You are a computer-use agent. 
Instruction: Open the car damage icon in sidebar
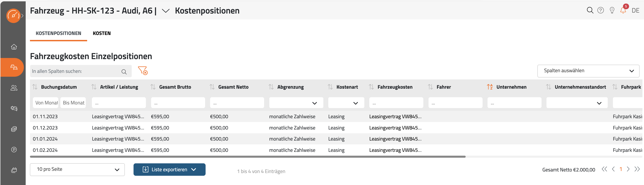pyautogui.click(x=14, y=108)
